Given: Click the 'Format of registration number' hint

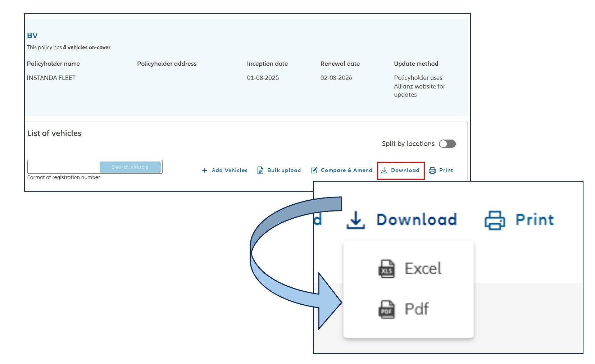Looking at the screenshot, I should pyautogui.click(x=64, y=177).
